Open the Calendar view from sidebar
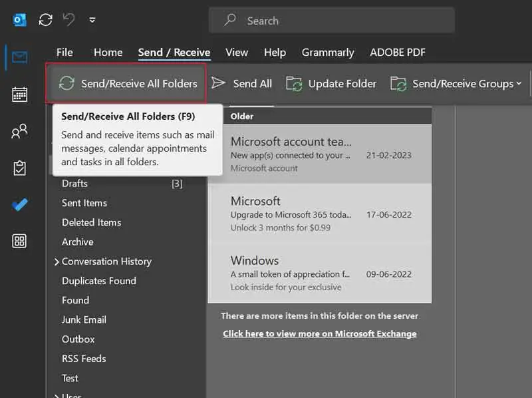Viewport: 532px width, 398px height. point(20,95)
